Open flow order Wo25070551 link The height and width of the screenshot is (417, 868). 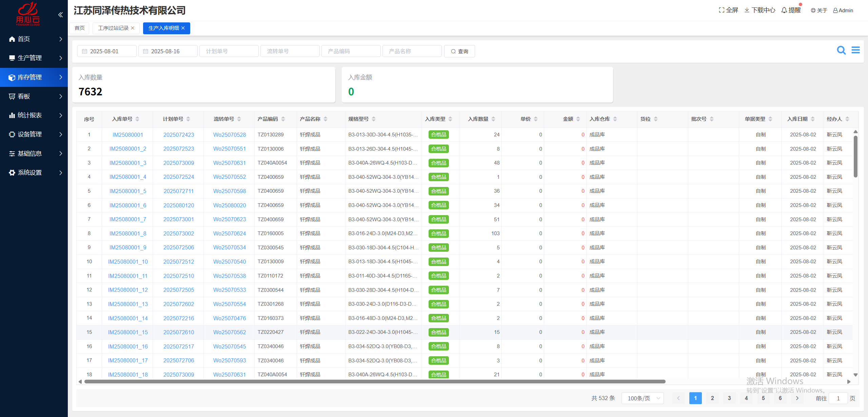pos(230,149)
